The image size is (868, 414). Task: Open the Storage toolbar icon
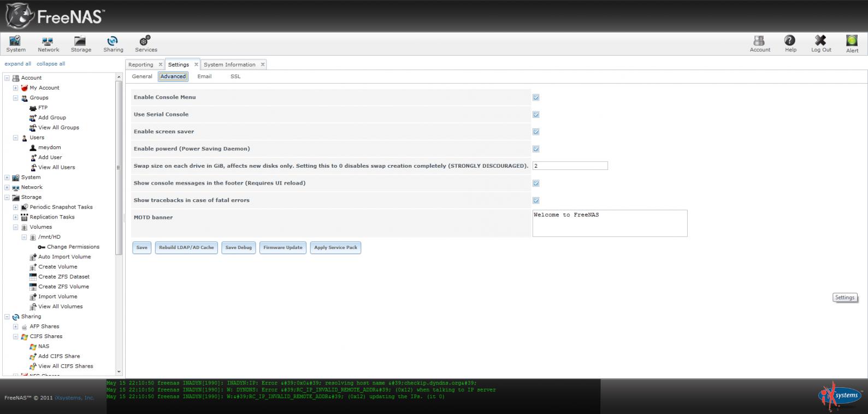(x=81, y=44)
